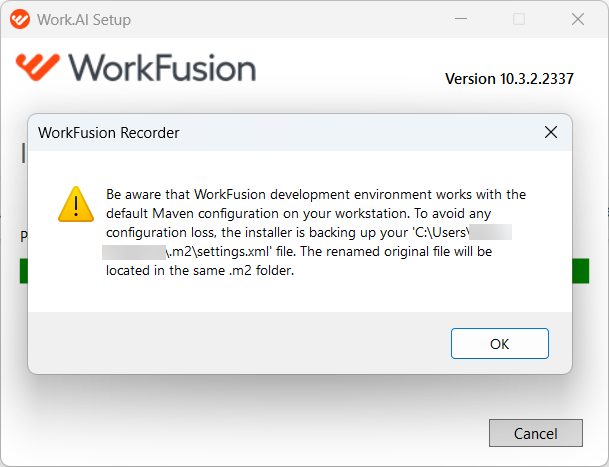The image size is (609, 467).
Task: Click the 'C:\Users' path text in message
Action: coord(441,232)
